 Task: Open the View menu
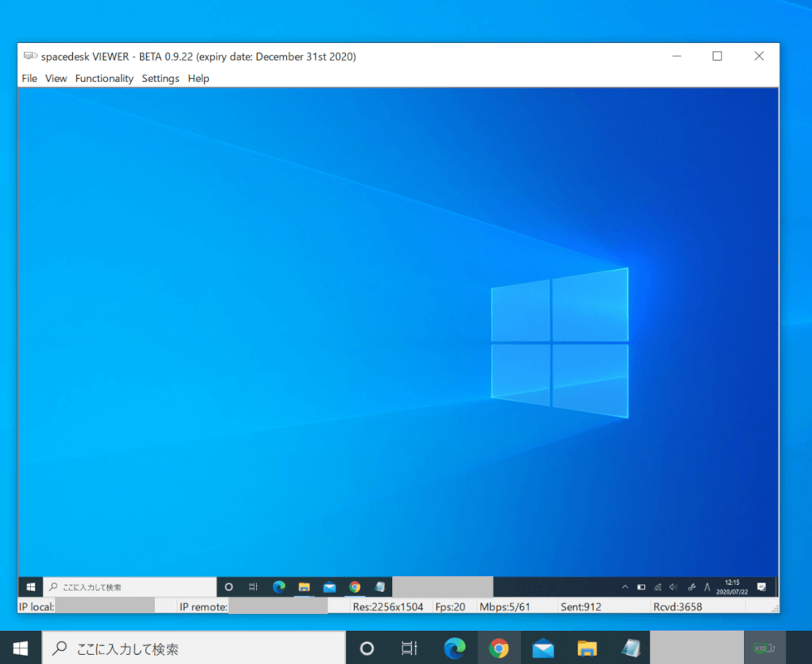tap(56, 78)
